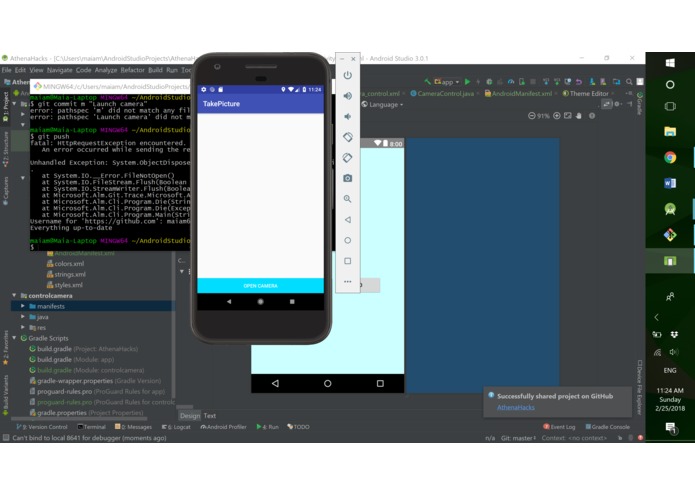
Task: Lower emulator volume with volume down icon
Action: click(x=348, y=117)
